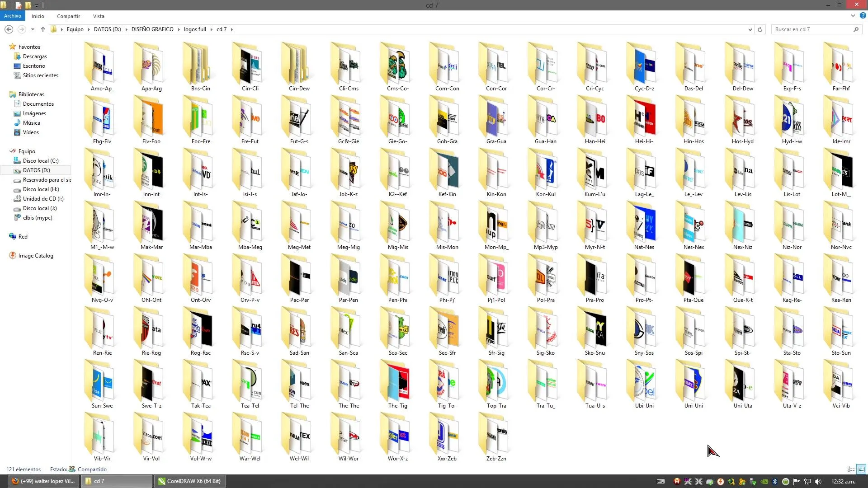Select the Nat-Nes folder
This screenshot has height=488, width=868.
(644, 225)
